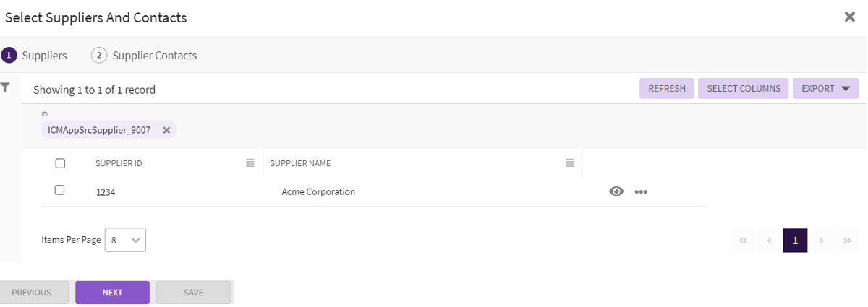Click the filter funnel icon
The width and height of the screenshot is (868, 307).
[x=6, y=87]
